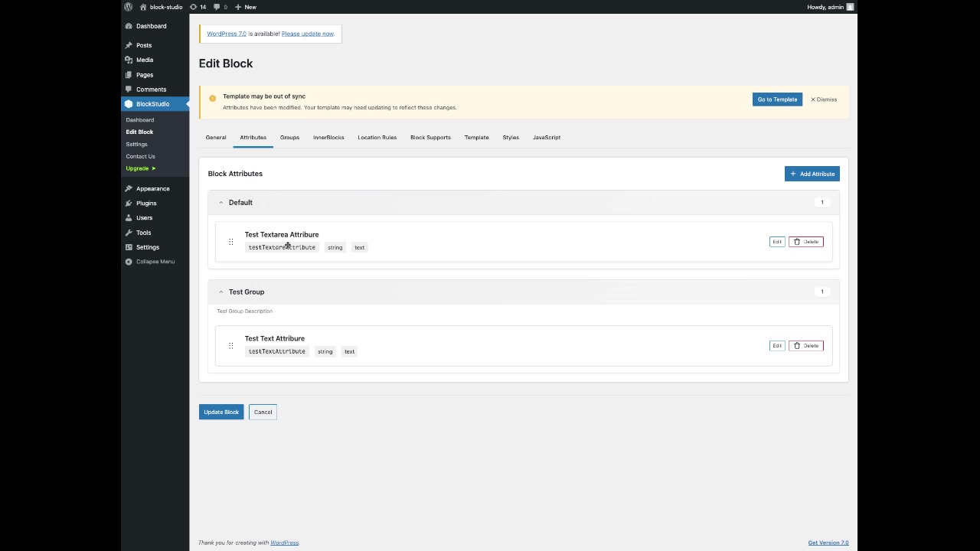980x551 pixels.
Task: Open the Comments sidebar item
Action: 151,90
